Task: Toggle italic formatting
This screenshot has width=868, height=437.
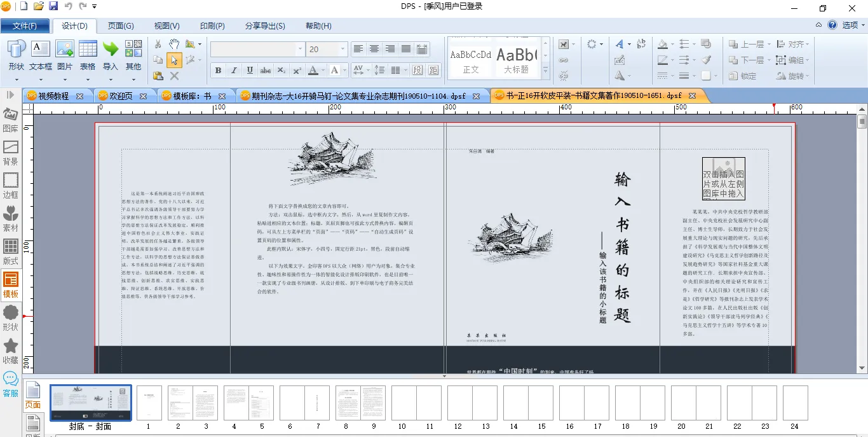Action: click(x=234, y=70)
